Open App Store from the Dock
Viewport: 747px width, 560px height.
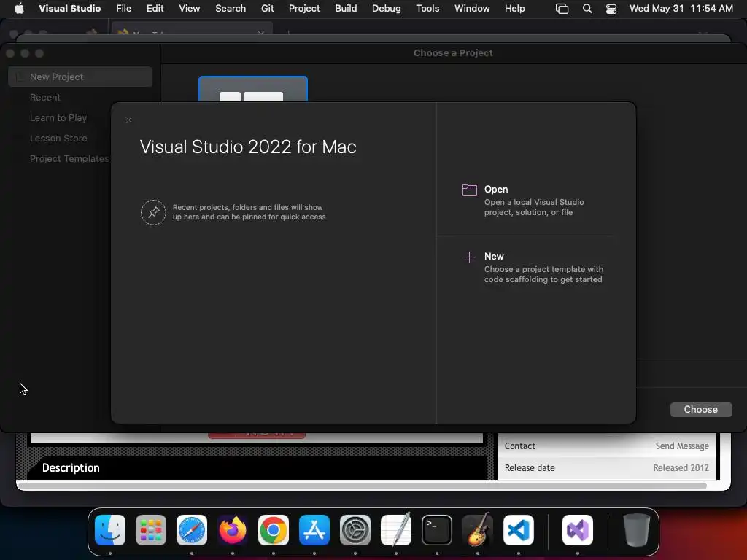tap(314, 530)
